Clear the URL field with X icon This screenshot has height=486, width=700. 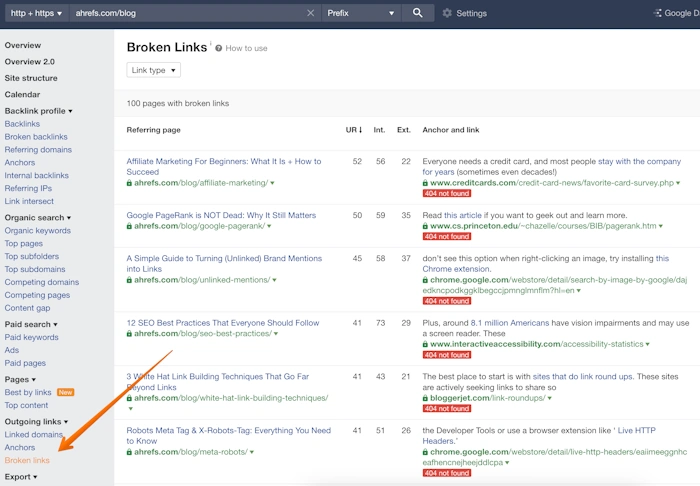coord(310,13)
